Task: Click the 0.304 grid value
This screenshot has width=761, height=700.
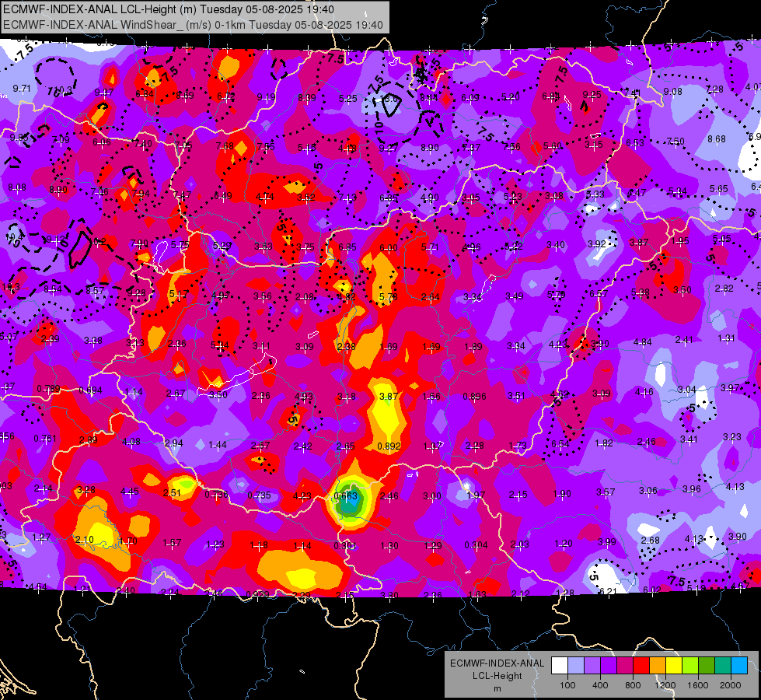Action: (x=476, y=545)
